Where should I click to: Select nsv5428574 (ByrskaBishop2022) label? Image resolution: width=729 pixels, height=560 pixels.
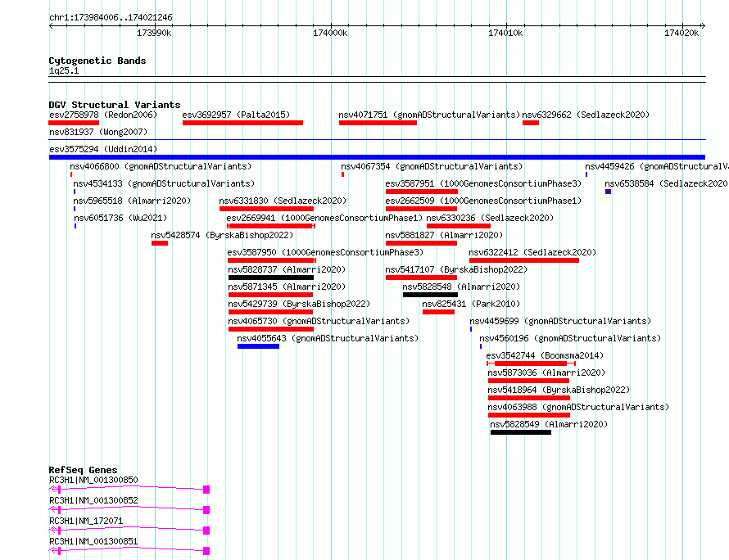(222, 235)
